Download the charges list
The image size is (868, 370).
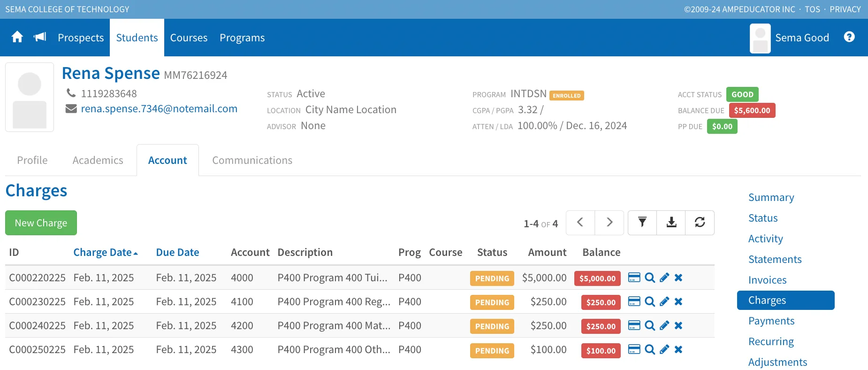pyautogui.click(x=671, y=223)
